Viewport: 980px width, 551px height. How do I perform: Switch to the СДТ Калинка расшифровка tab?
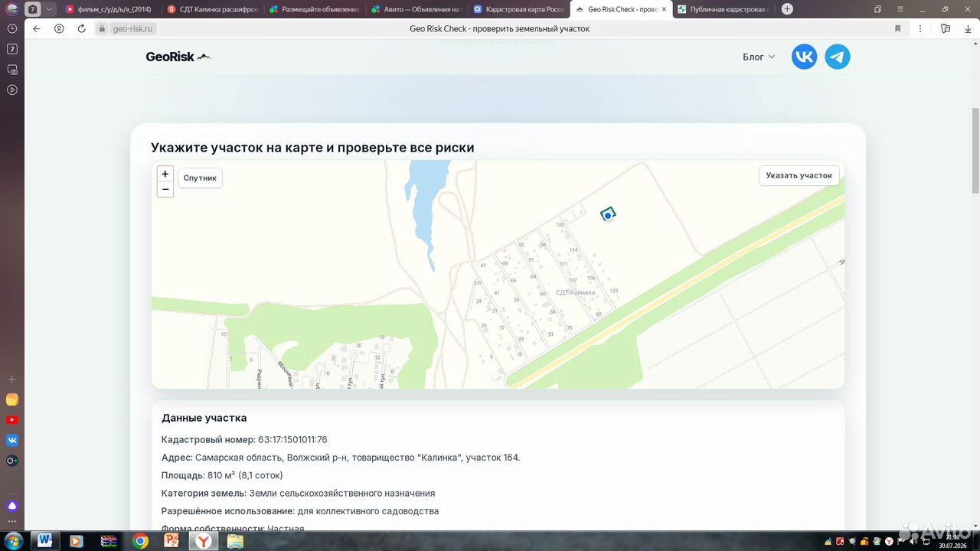(x=212, y=9)
